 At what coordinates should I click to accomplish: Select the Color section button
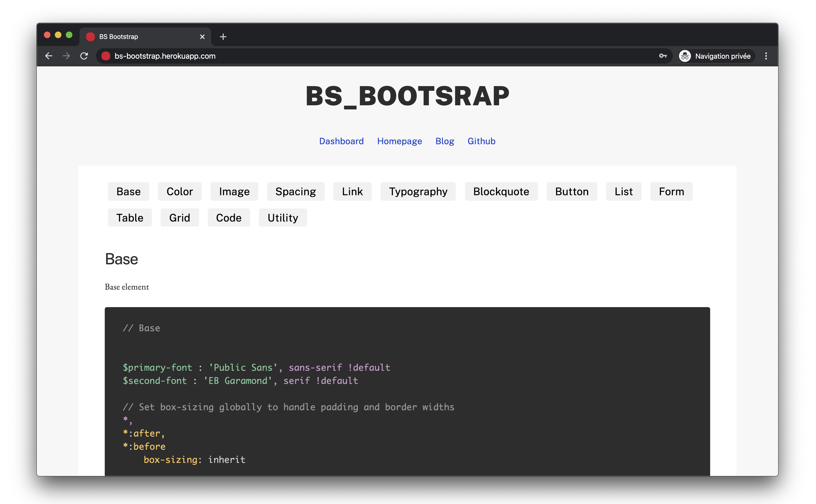[179, 191]
